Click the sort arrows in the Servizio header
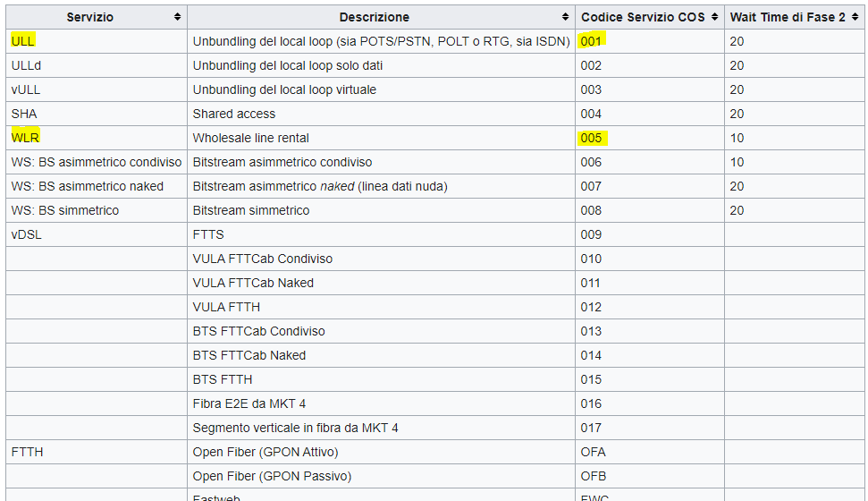The width and height of the screenshot is (868, 501). [178, 17]
